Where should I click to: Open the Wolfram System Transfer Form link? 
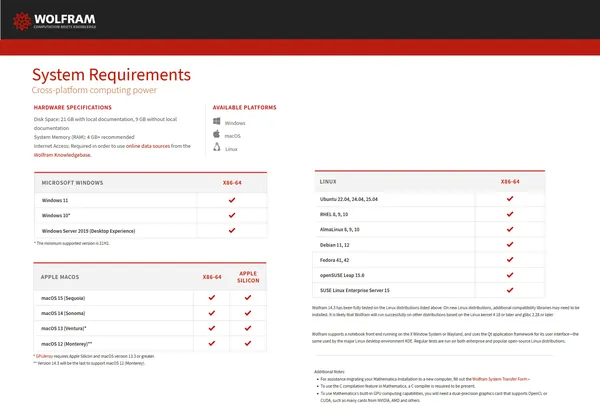[501, 379]
